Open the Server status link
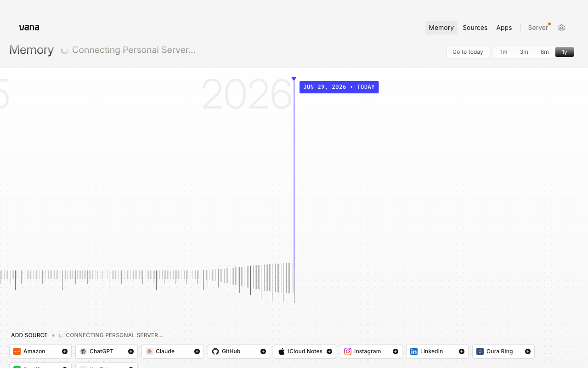This screenshot has height=368, width=588. [538, 28]
